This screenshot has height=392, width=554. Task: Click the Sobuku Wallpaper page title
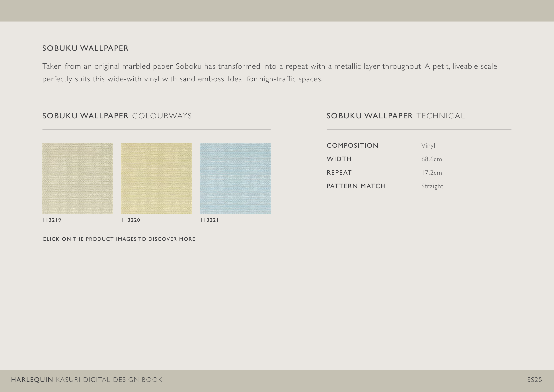pyautogui.click(x=85, y=48)
